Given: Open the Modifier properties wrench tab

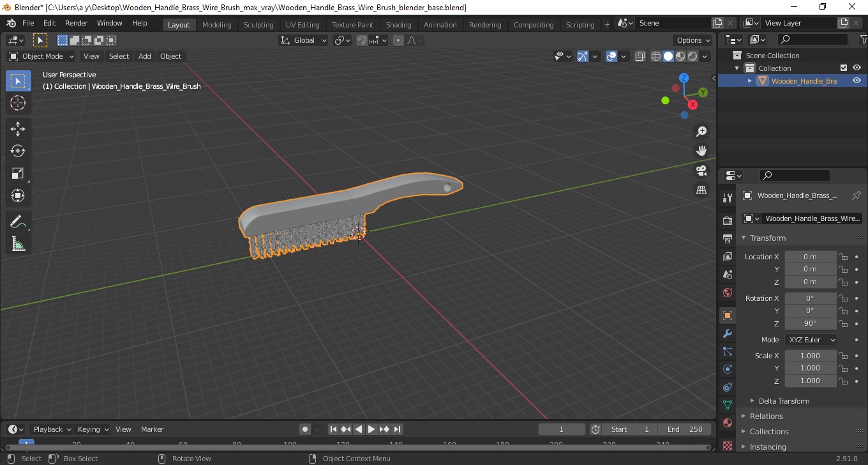Looking at the screenshot, I should point(728,333).
